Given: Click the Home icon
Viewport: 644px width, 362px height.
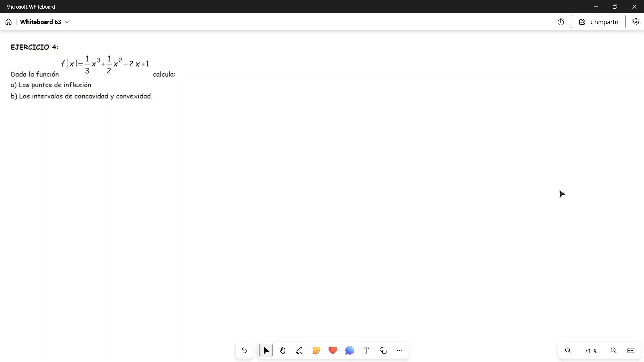Looking at the screenshot, I should point(9,22).
